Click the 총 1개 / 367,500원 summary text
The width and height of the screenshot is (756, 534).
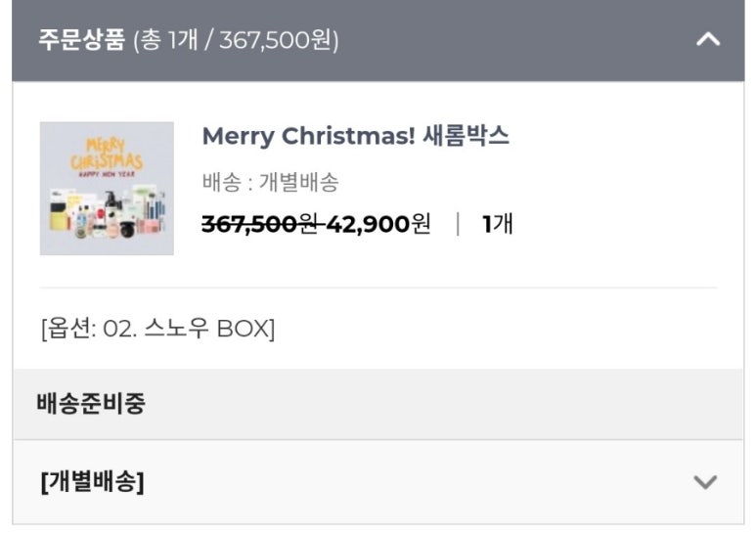pyautogui.click(x=236, y=41)
